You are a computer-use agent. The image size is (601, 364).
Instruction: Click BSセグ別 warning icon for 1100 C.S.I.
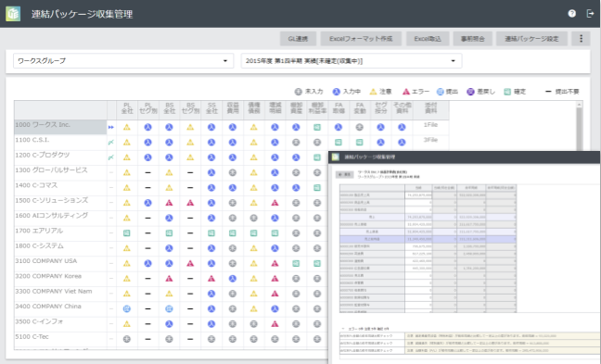pyautogui.click(x=190, y=143)
